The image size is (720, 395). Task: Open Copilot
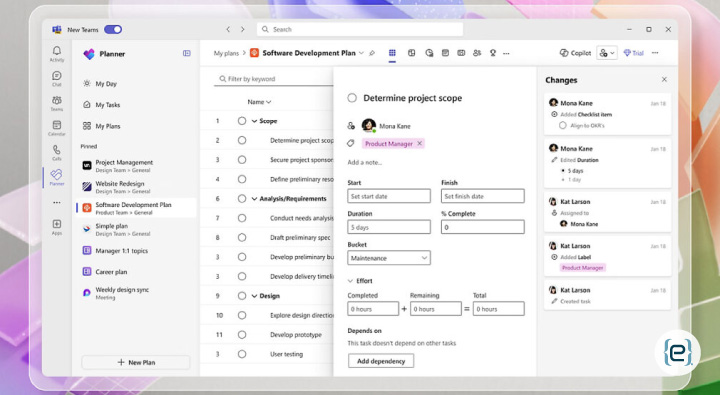575,53
